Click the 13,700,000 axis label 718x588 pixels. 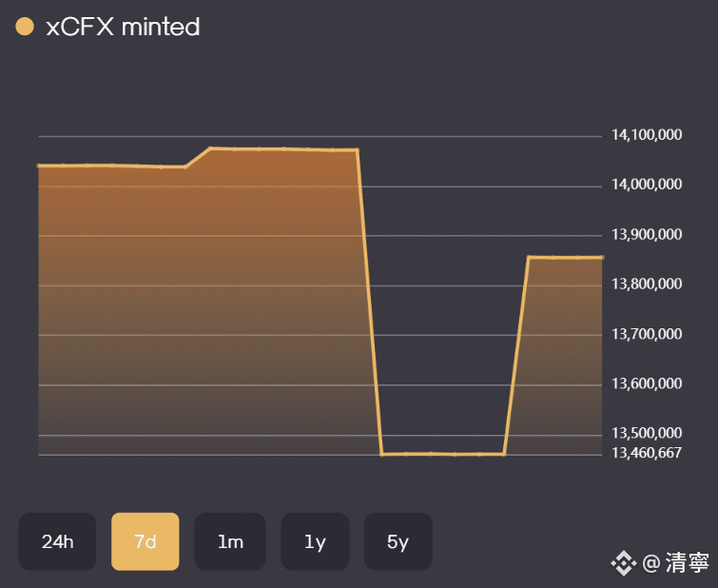click(x=647, y=335)
